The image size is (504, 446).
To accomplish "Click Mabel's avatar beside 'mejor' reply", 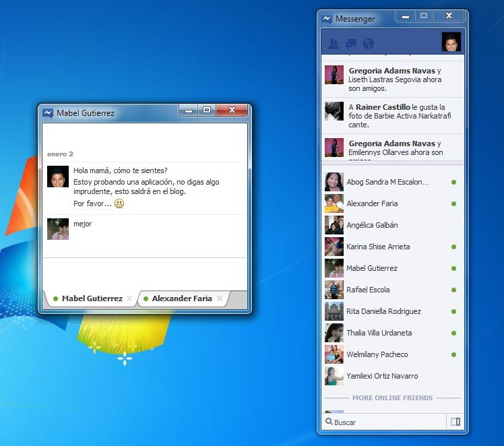I will point(58,229).
